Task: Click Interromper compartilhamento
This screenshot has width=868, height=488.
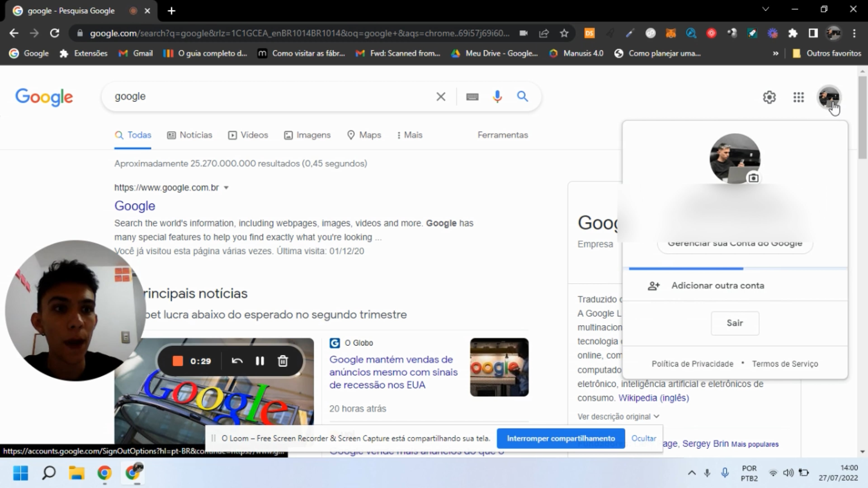Action: (561, 438)
